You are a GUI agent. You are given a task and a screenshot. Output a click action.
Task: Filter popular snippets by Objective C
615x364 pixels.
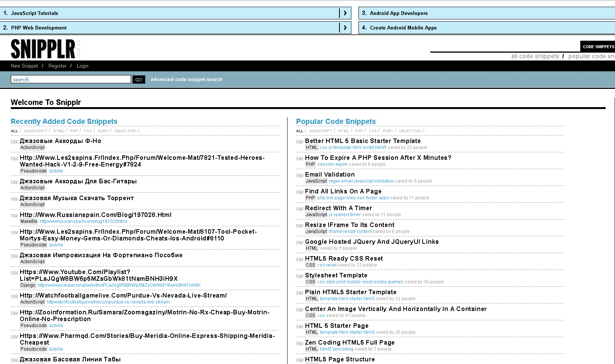412,131
